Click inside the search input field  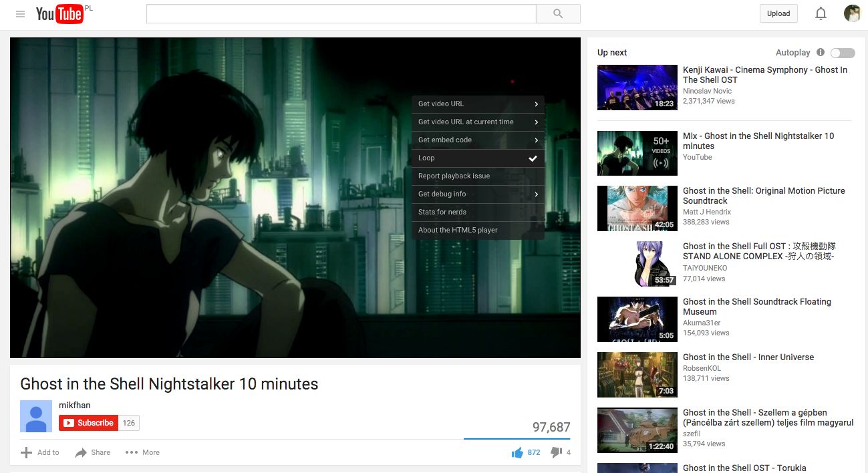[x=341, y=13]
